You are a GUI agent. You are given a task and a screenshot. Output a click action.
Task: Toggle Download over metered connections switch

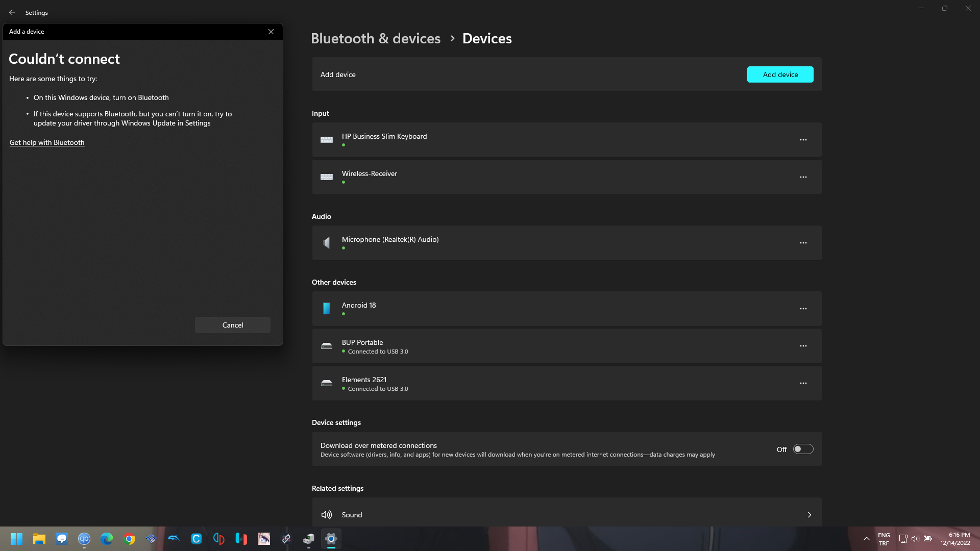click(x=802, y=449)
